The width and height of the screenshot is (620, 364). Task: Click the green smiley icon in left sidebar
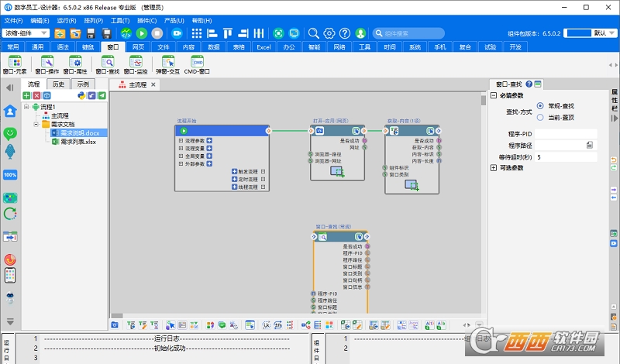point(10,133)
